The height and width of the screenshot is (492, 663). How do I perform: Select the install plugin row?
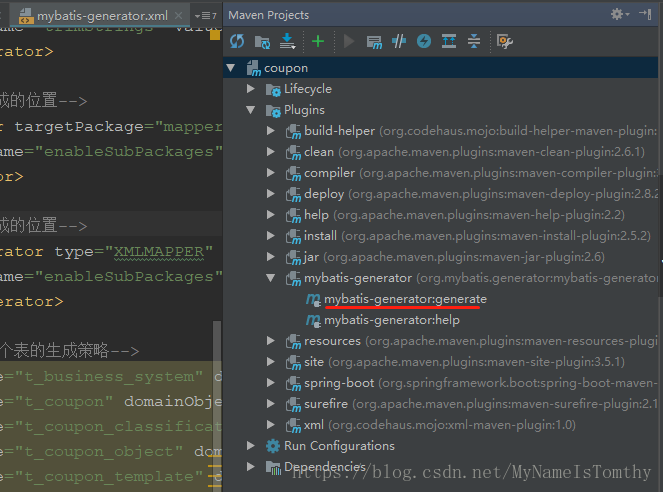pyautogui.click(x=440, y=236)
